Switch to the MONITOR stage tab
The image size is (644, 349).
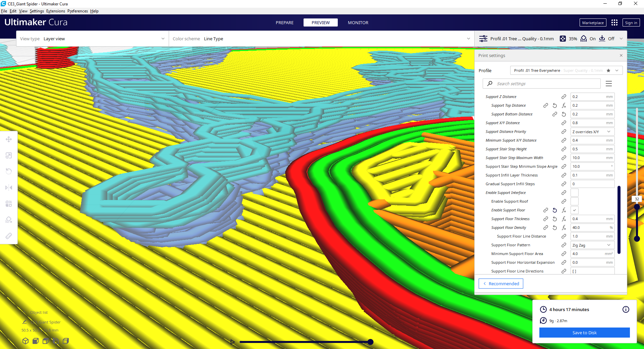tap(358, 22)
